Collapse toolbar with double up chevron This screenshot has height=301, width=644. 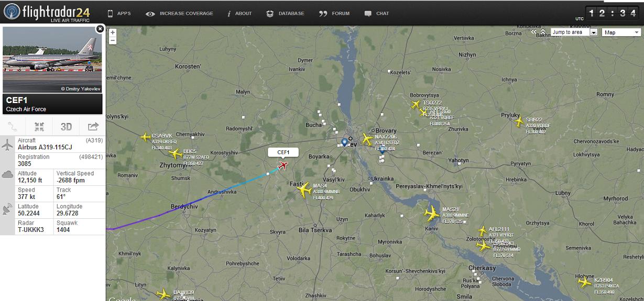click(x=543, y=31)
